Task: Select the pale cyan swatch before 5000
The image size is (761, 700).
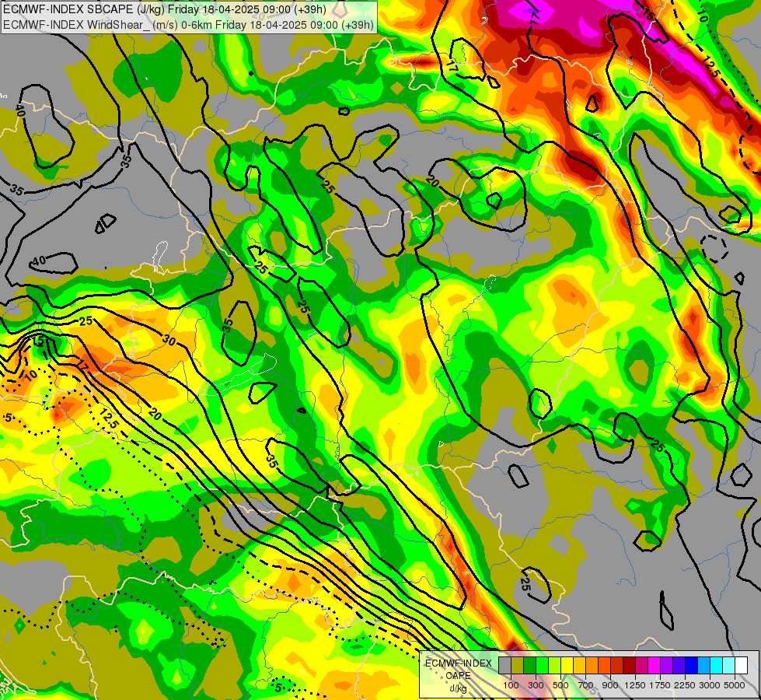Action: tap(729, 666)
